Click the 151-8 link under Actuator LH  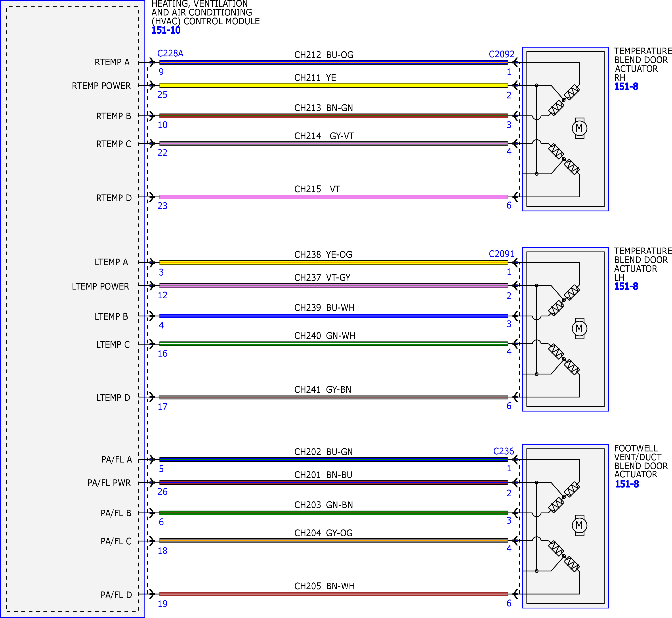[x=626, y=286]
